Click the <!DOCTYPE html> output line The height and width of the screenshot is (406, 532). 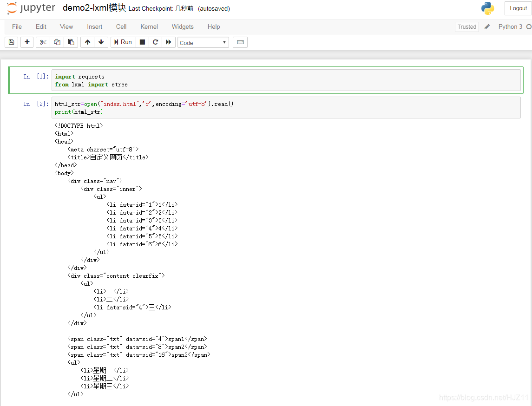click(x=79, y=125)
